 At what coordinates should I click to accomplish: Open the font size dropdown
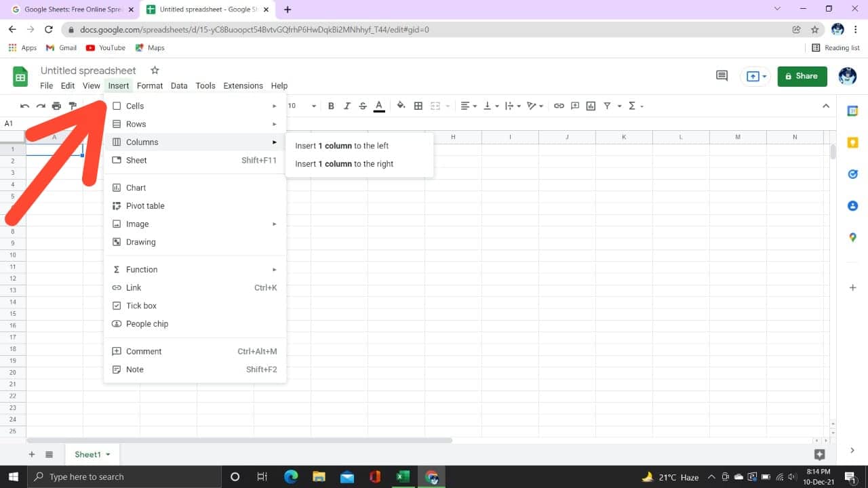[x=302, y=106]
